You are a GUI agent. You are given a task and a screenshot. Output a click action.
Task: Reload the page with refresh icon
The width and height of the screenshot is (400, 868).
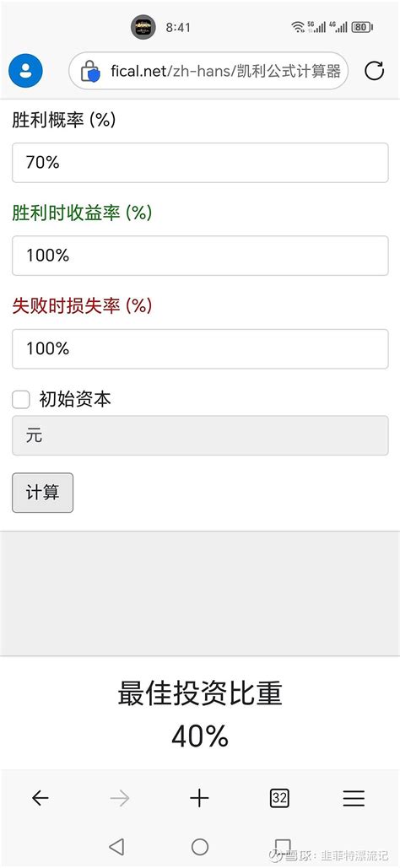click(375, 71)
